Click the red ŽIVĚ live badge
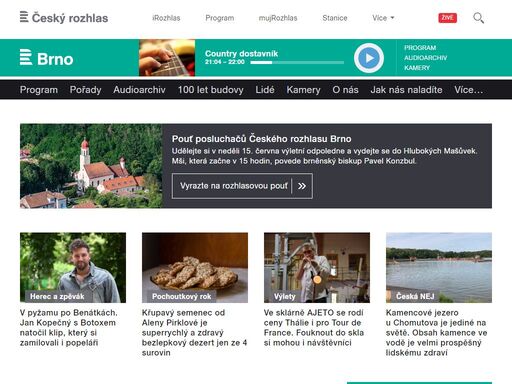Screen dimensions: 512x384 click(x=447, y=18)
